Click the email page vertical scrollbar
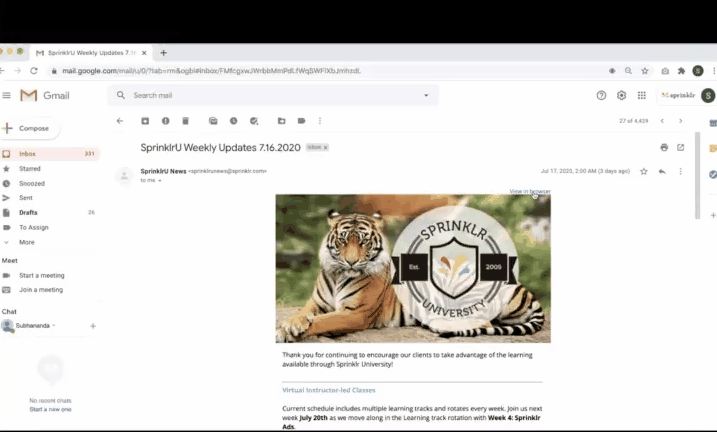717x432 pixels. click(x=697, y=176)
